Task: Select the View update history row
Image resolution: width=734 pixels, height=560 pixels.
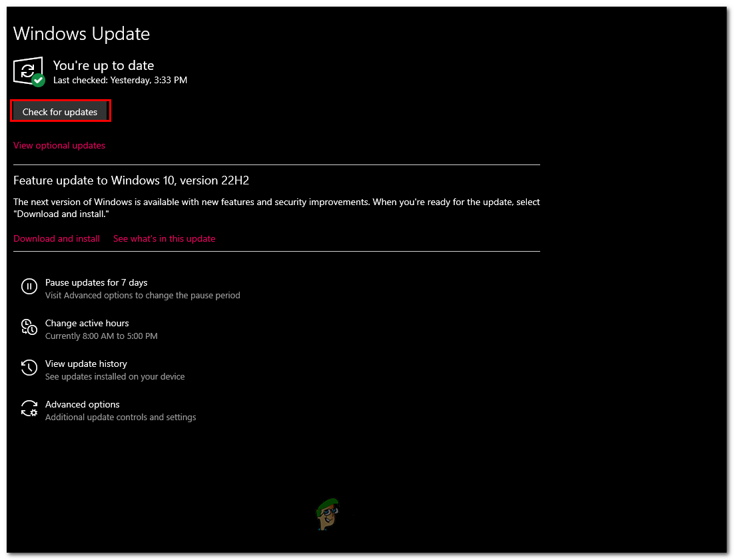Action: pos(86,364)
